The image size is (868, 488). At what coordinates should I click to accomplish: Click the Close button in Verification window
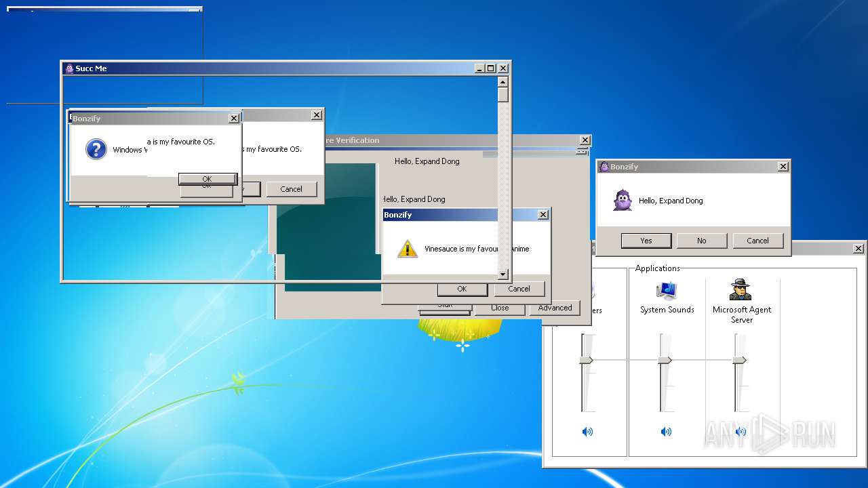tap(500, 308)
